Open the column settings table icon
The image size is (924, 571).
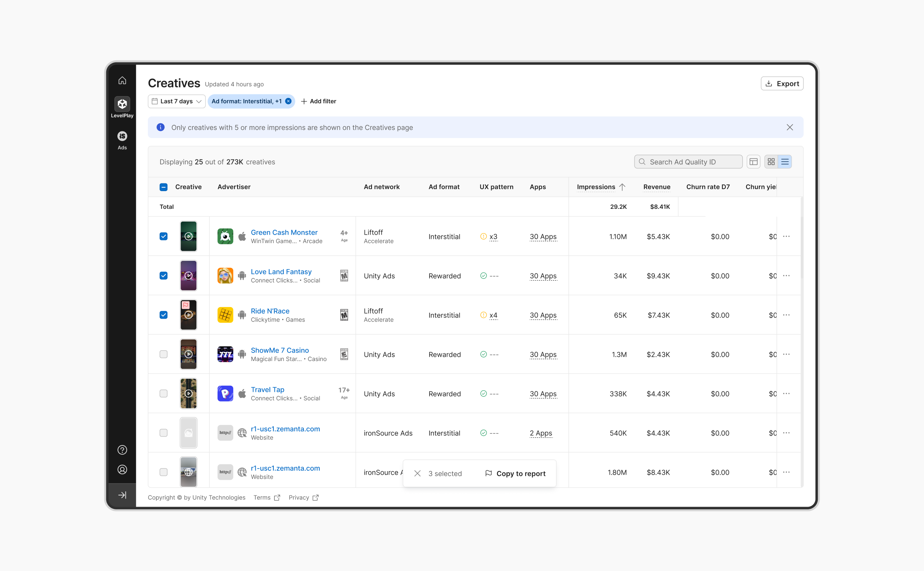coord(753,162)
